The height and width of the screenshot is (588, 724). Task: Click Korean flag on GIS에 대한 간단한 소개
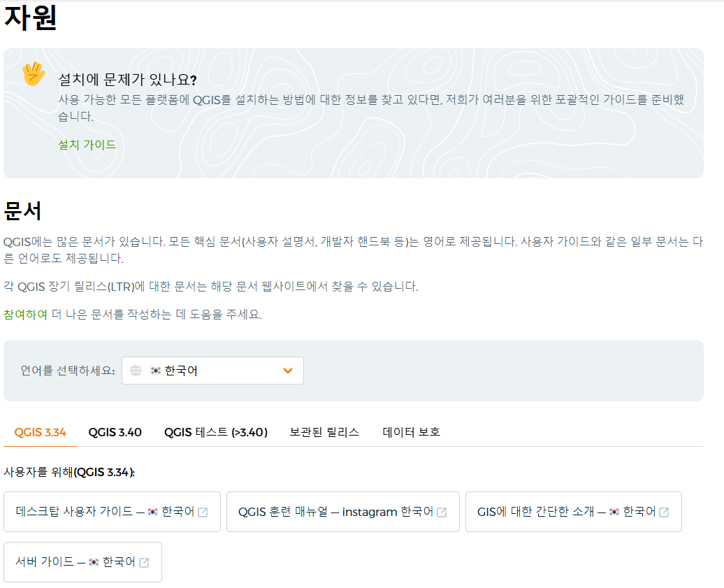[614, 512]
